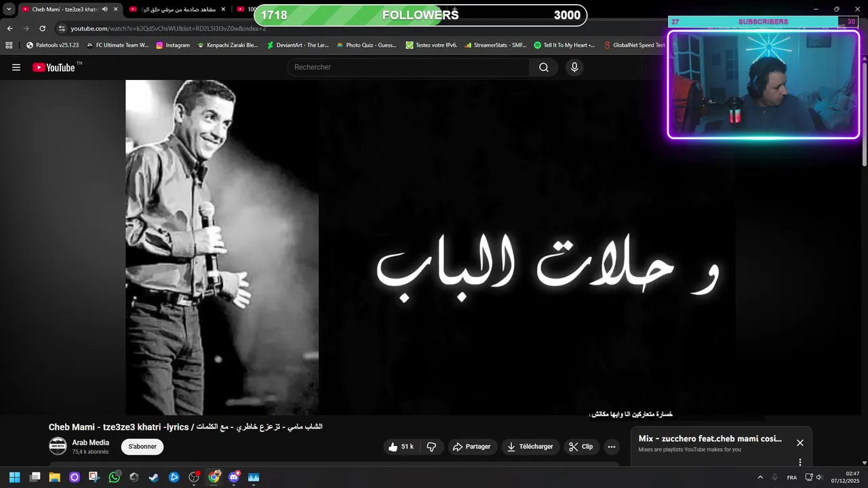Switch to Chrome taskbar icon
Viewport: 868px width, 488px height.
point(214,477)
